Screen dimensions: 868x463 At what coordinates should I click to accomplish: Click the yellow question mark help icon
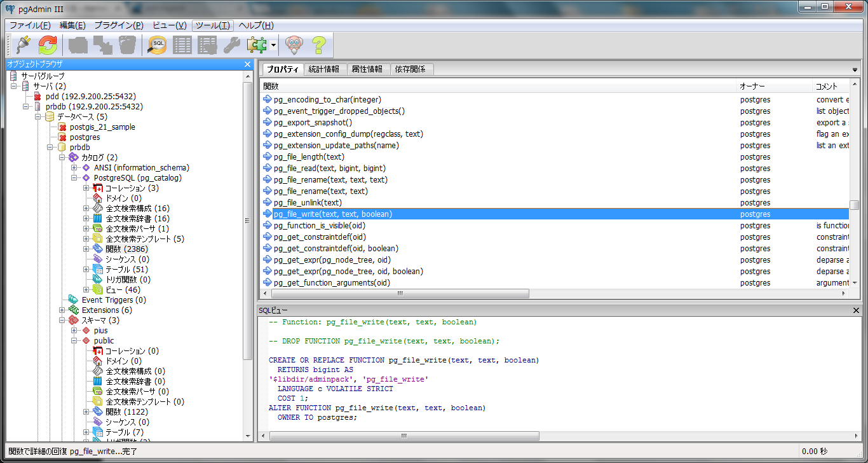coord(318,45)
